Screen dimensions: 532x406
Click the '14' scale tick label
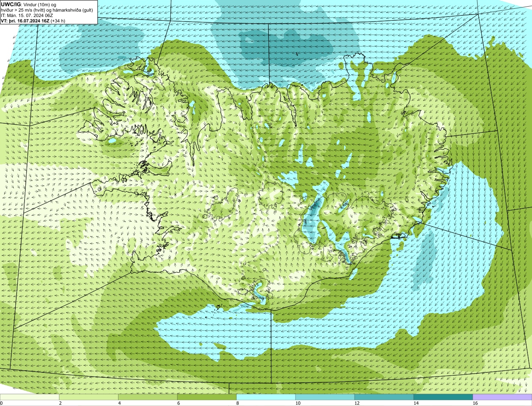point(416,403)
